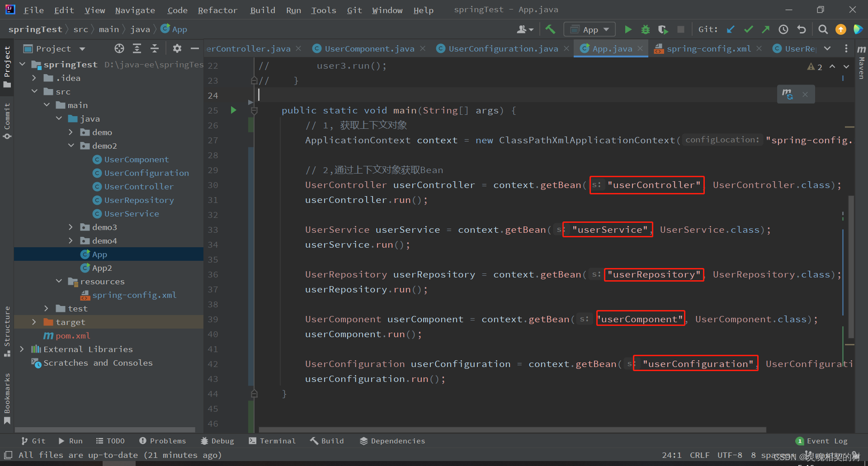Update project via Git blue arrow
This screenshot has height=466, width=868.
pyautogui.click(x=731, y=29)
